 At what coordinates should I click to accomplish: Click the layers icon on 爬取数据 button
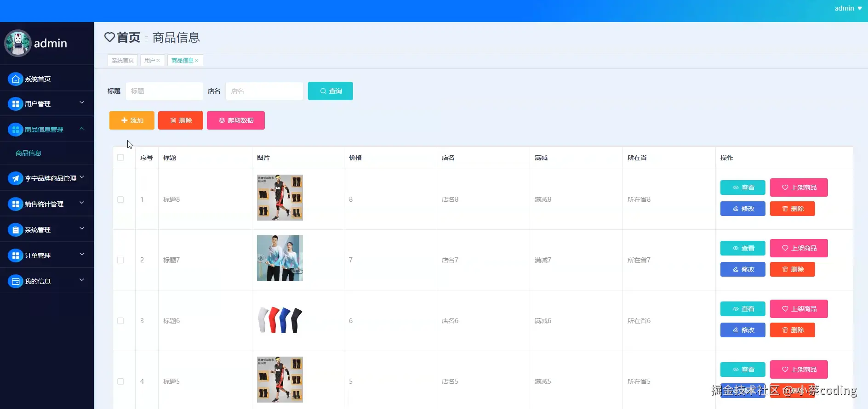coord(222,120)
